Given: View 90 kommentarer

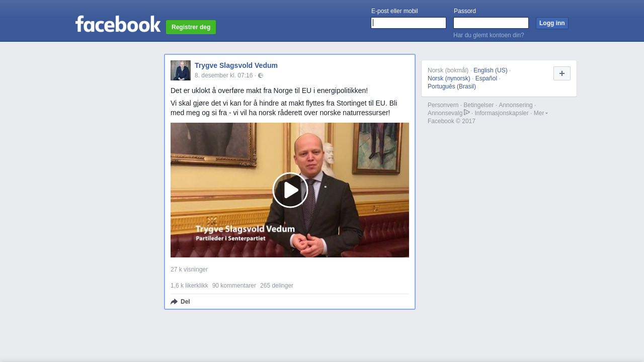Looking at the screenshot, I should click(x=234, y=286).
